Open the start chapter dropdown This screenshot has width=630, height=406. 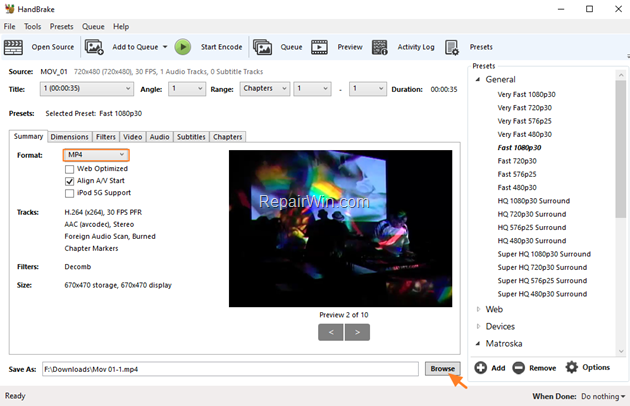(x=312, y=88)
